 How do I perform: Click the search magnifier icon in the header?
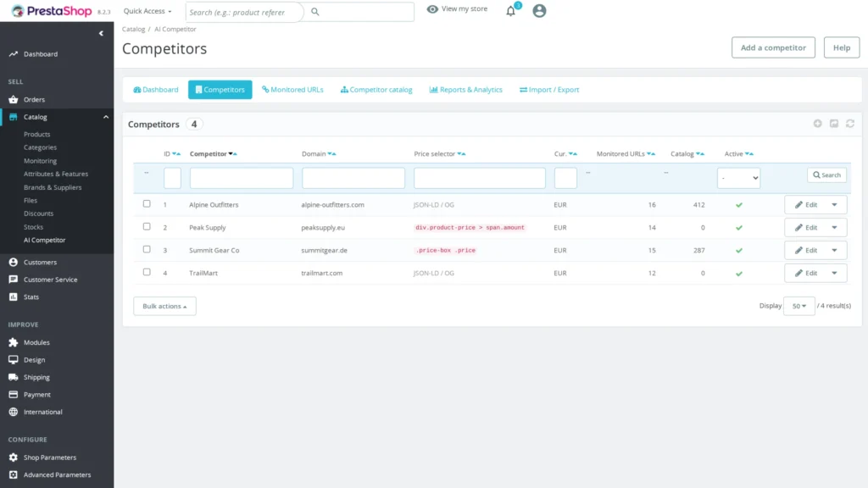[315, 12]
